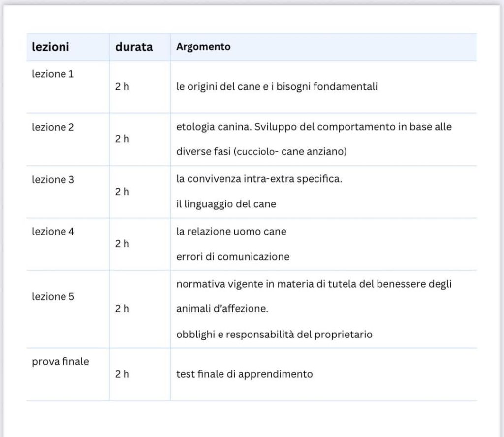This screenshot has width=504, height=437.
Task: Click the "durata" column header
Action: pos(134,47)
